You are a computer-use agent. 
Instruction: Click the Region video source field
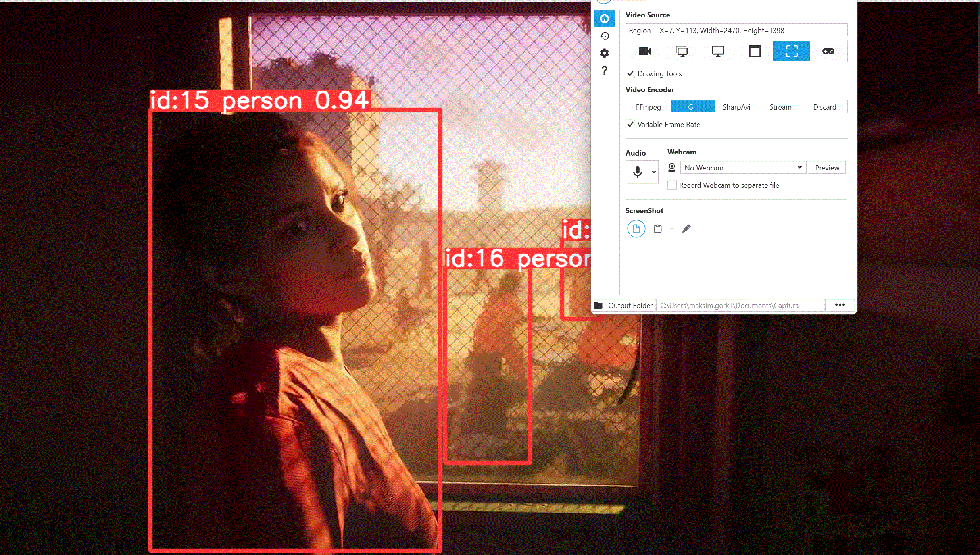[x=736, y=30]
